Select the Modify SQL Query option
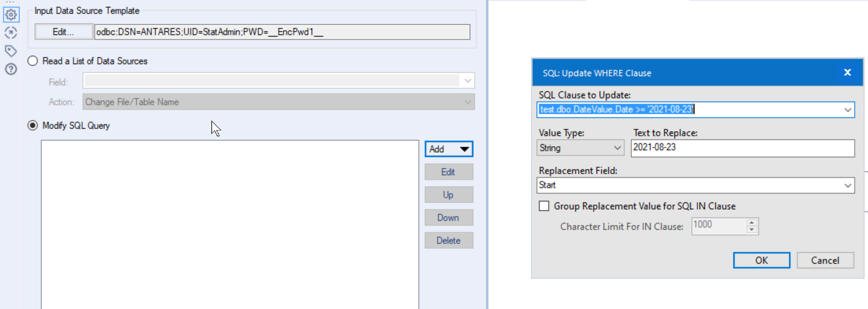This screenshot has width=868, height=309. [x=32, y=125]
